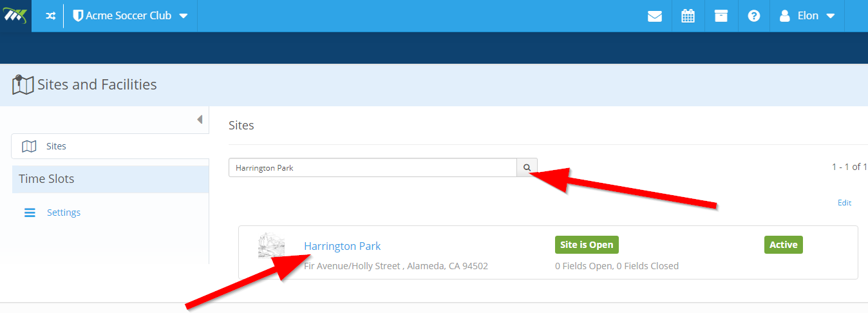
Task: Click the shuffle switch-organization icon
Action: tap(50, 16)
